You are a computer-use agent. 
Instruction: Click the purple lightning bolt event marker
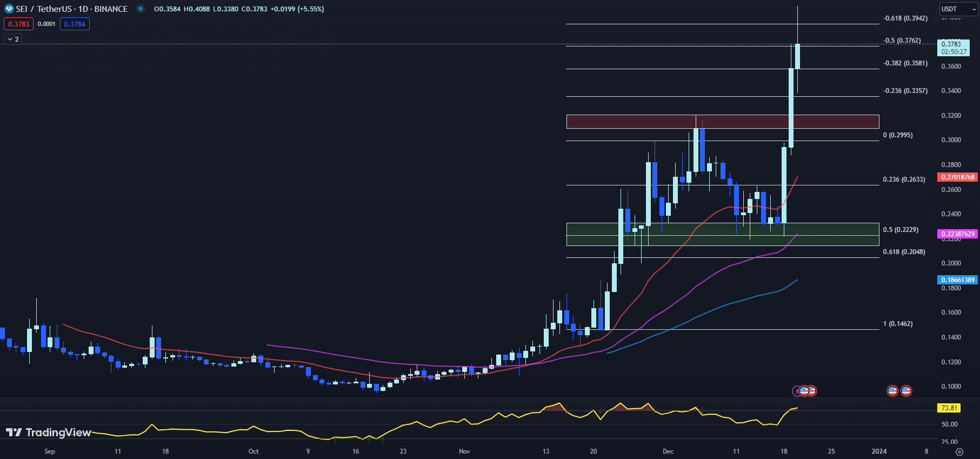[x=797, y=391]
